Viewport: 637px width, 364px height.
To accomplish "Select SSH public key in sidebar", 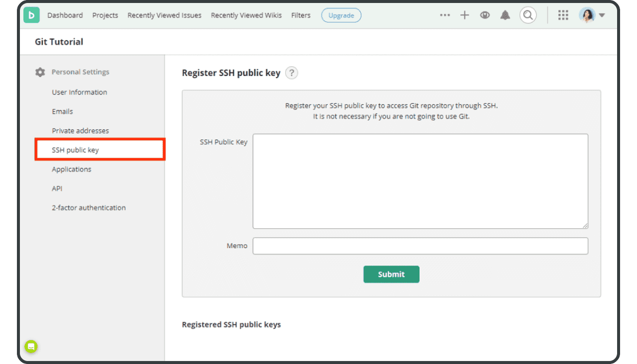I will click(x=76, y=150).
